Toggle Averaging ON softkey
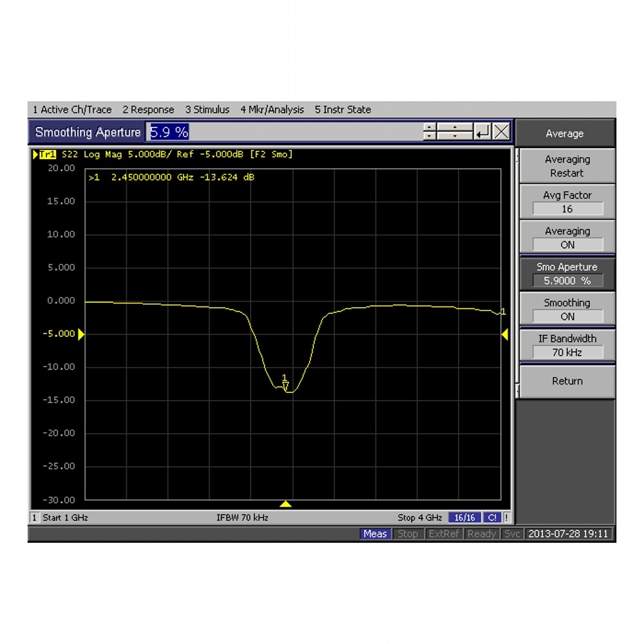The width and height of the screenshot is (644, 644). tap(567, 238)
